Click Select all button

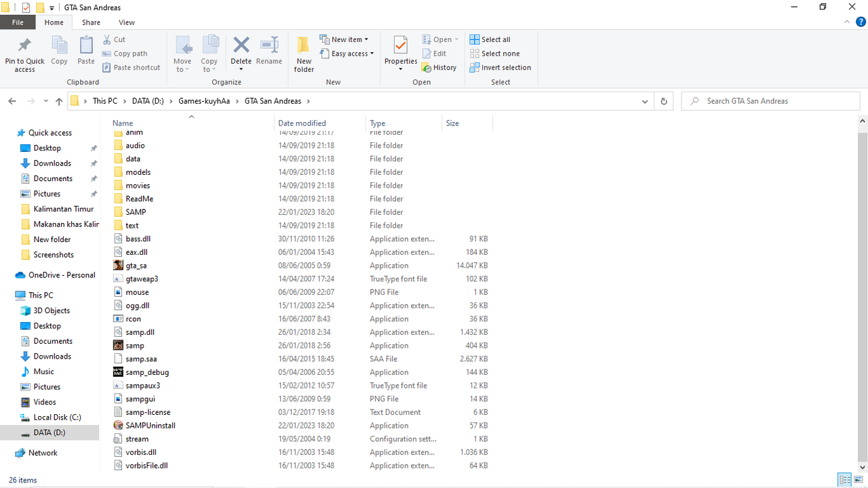click(x=490, y=39)
